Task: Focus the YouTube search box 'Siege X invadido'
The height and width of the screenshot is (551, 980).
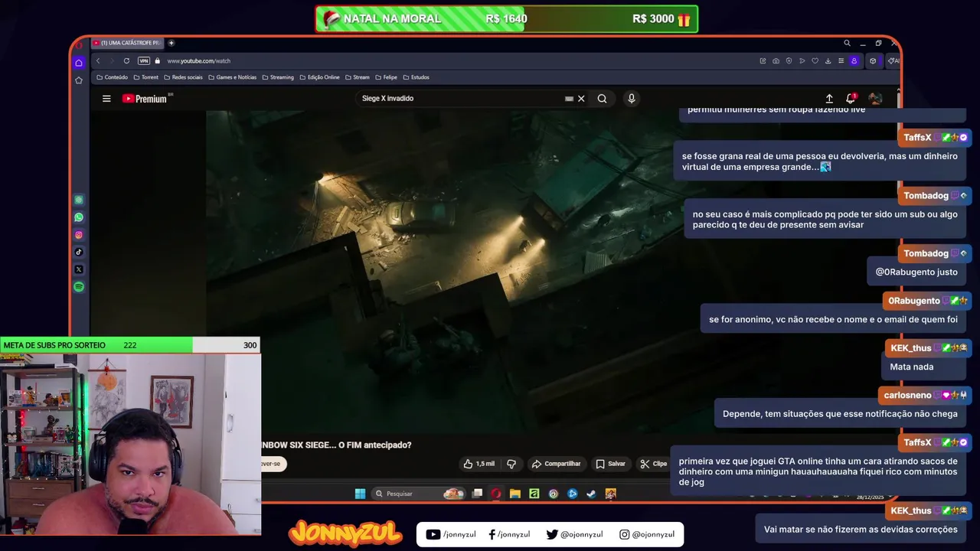Action: tap(459, 99)
